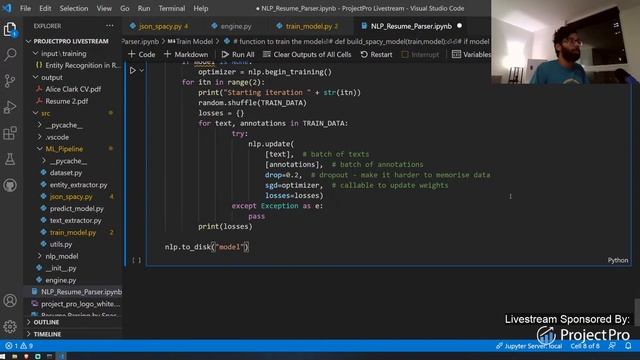This screenshot has height=360, width=640.
Task: Open the Manage gear icon
Action: (10, 326)
